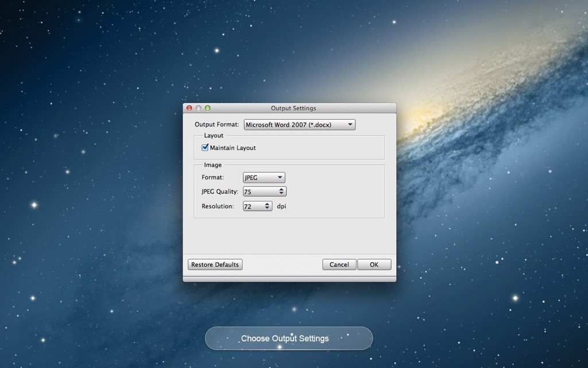Click the Choose Output Settings caption button
The width and height of the screenshot is (588, 368).
click(289, 338)
